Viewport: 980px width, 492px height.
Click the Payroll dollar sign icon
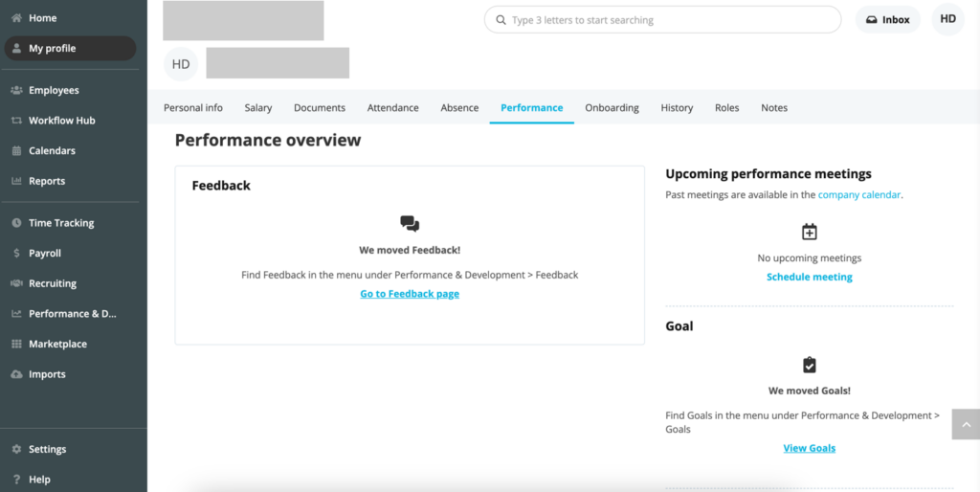17,254
